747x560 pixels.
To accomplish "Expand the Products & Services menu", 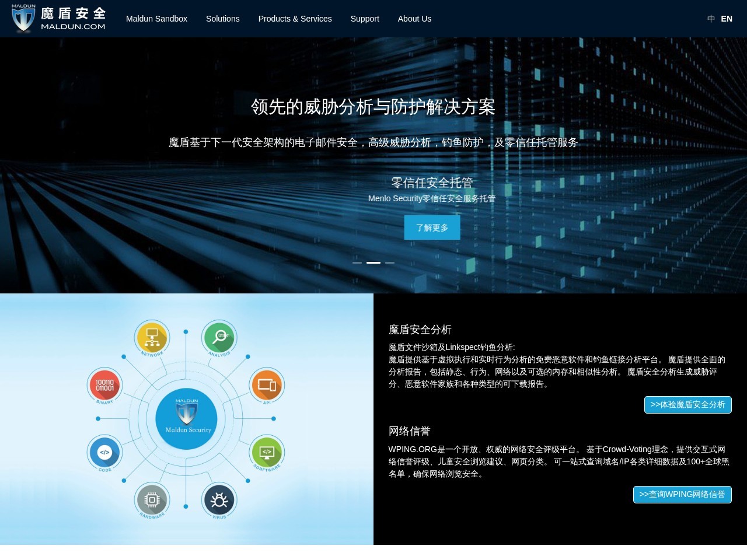I will [x=295, y=19].
